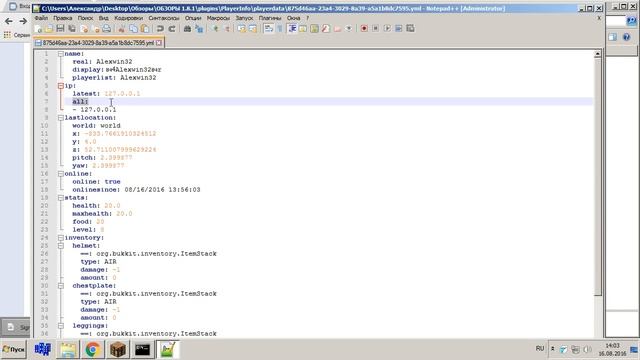Viewport: 640px width, 360px height.
Task: Create a new document with toolbar New icon
Action: coord(38,29)
